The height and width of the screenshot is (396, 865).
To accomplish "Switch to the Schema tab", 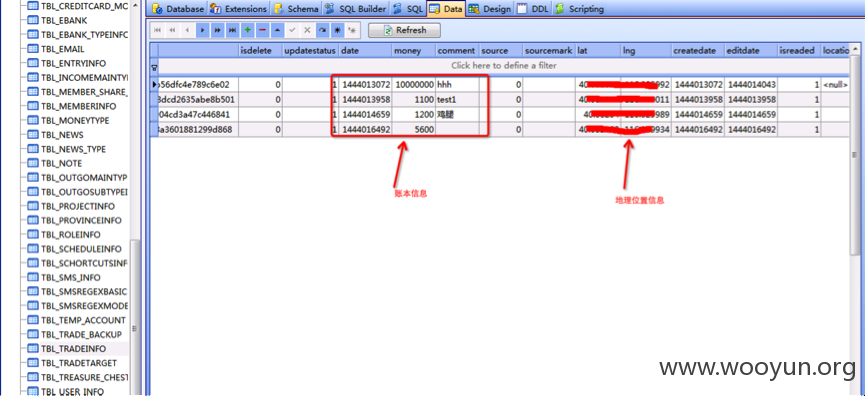I will (x=296, y=9).
